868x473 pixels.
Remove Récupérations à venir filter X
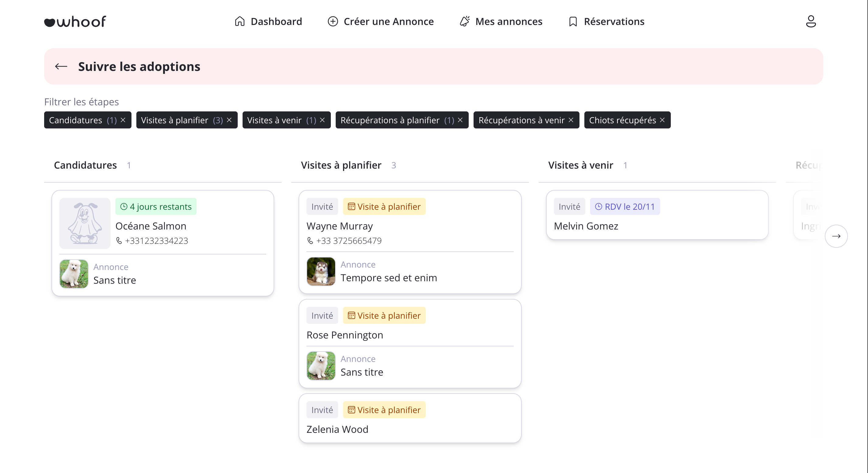[x=571, y=120]
